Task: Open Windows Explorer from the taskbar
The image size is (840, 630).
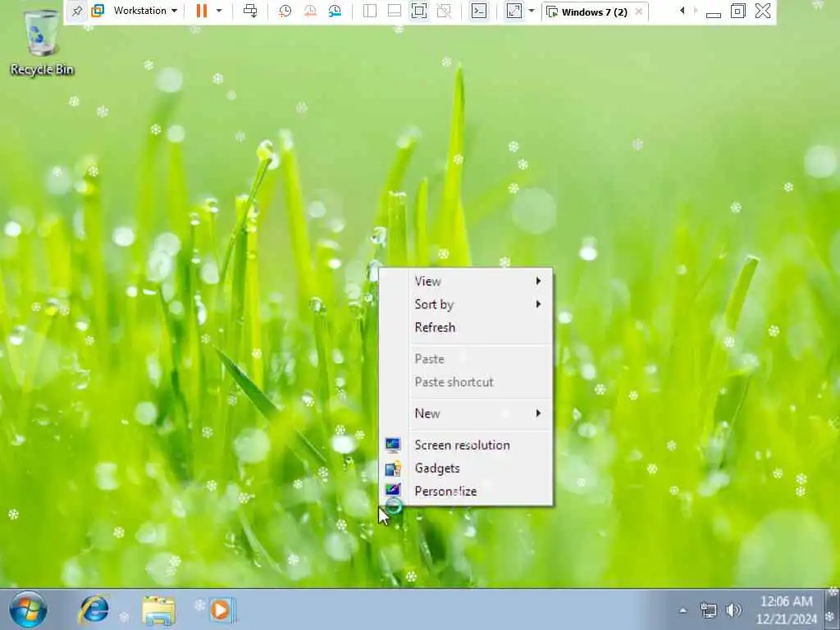Action: pyautogui.click(x=158, y=610)
